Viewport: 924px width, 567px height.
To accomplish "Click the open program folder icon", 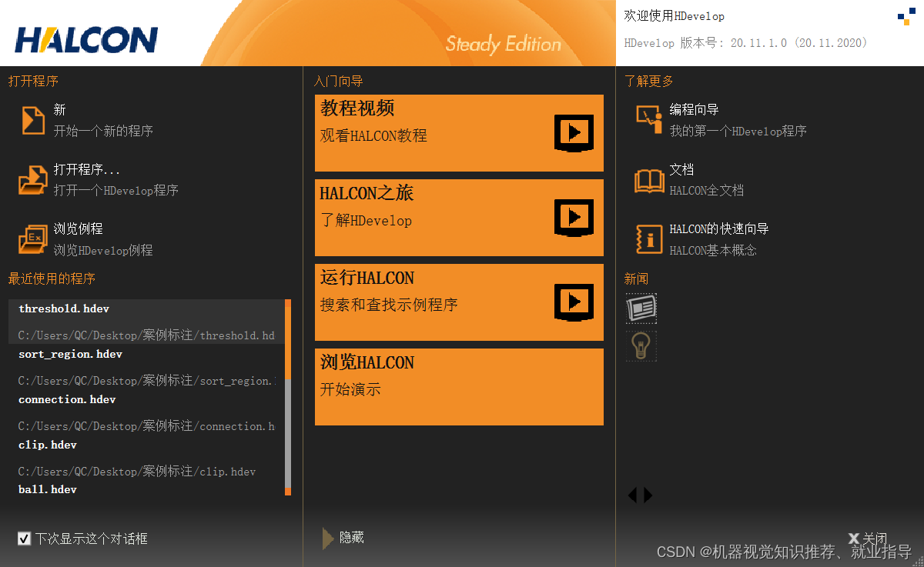I will tap(33, 180).
